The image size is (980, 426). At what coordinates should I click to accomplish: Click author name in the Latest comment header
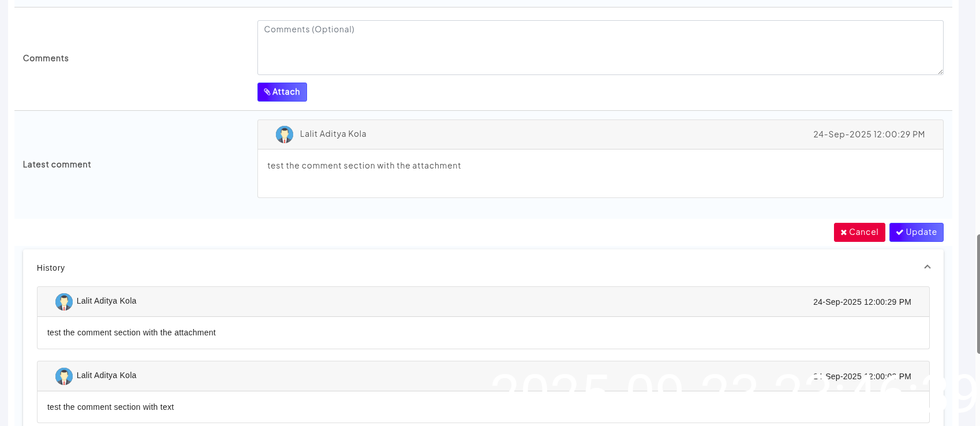pyautogui.click(x=333, y=134)
